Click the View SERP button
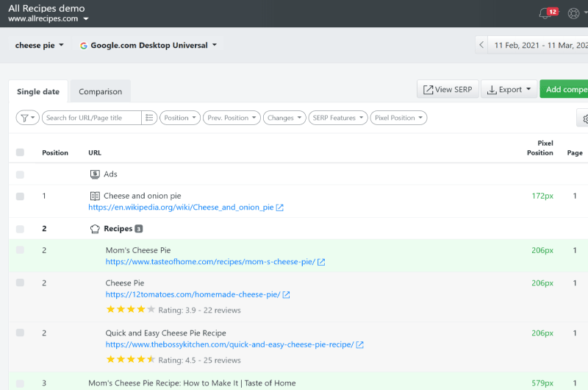The image size is (588, 390). [448, 89]
